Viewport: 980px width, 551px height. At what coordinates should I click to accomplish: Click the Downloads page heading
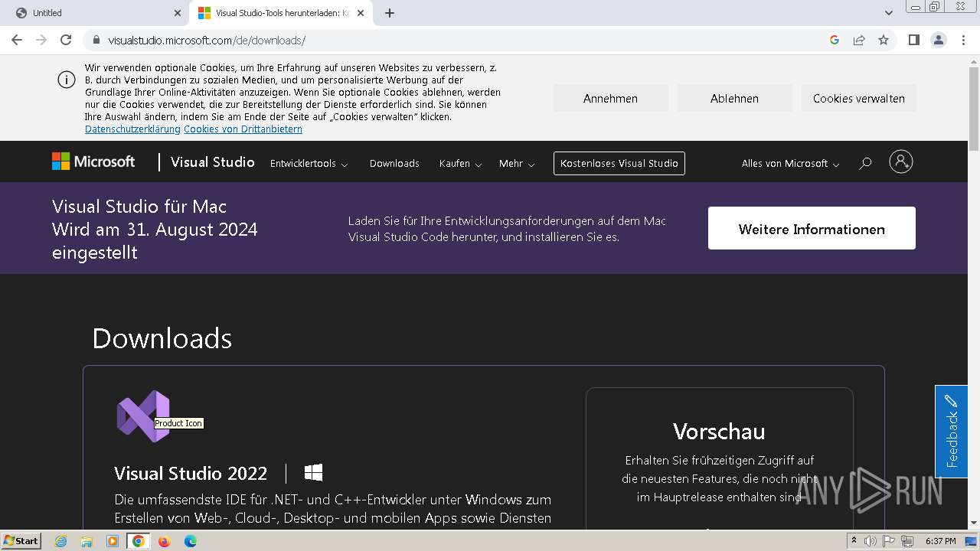(x=162, y=338)
